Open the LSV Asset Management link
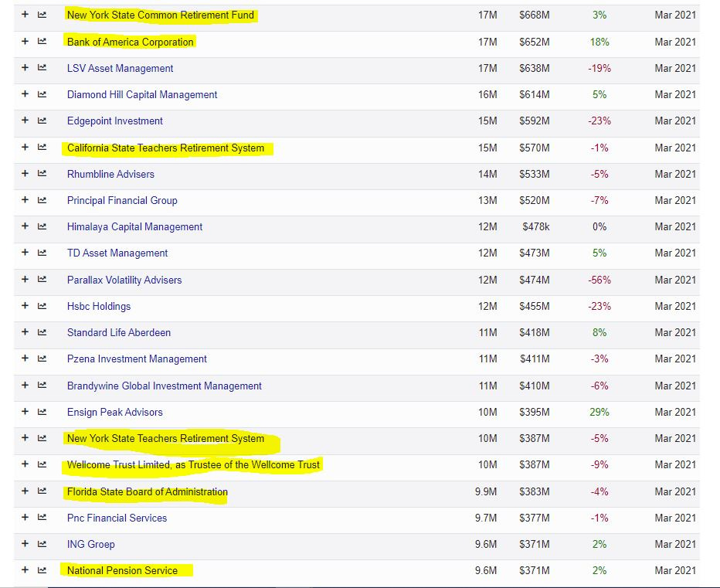This screenshot has height=588, width=720. (120, 69)
